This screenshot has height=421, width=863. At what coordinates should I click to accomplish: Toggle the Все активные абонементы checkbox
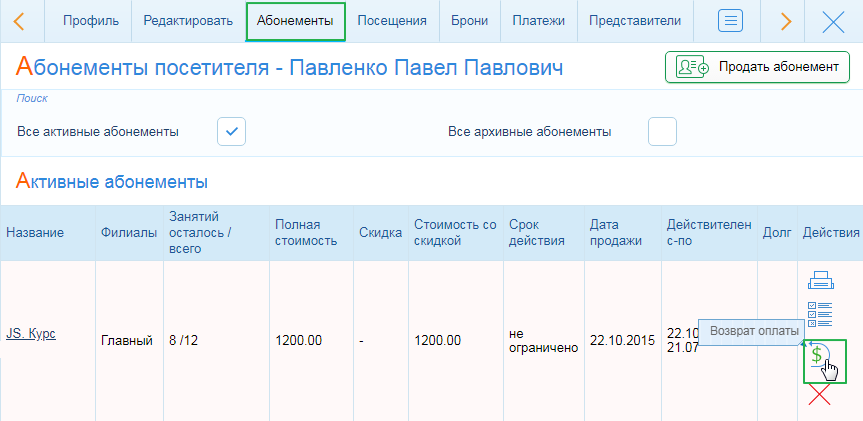click(232, 131)
